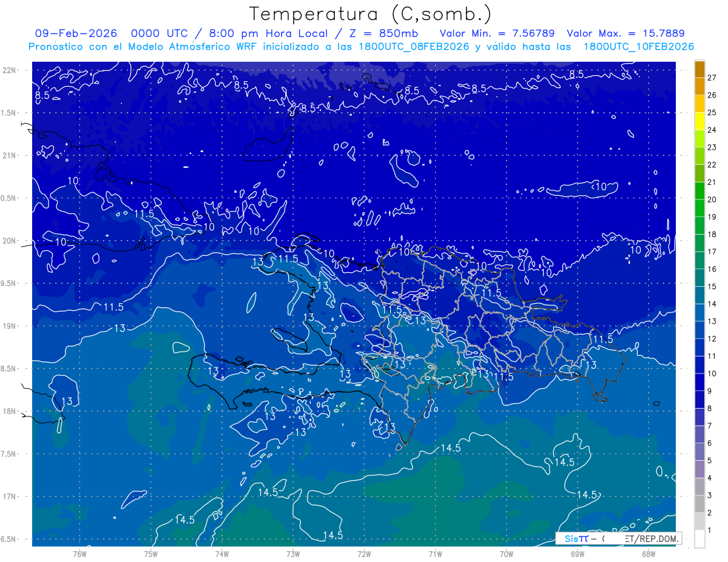Click the "20N" latitude axis label
The width and height of the screenshot is (728, 562).
(x=10, y=241)
